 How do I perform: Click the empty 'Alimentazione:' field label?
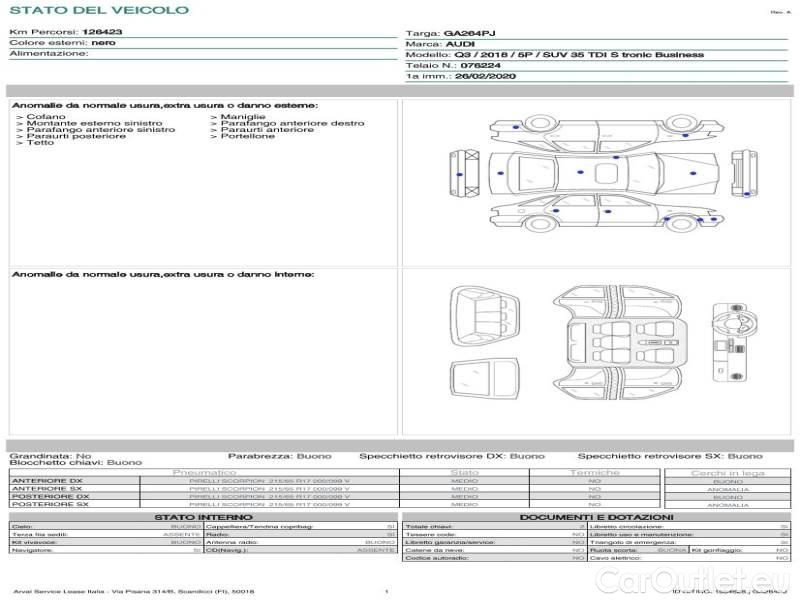tap(49, 54)
